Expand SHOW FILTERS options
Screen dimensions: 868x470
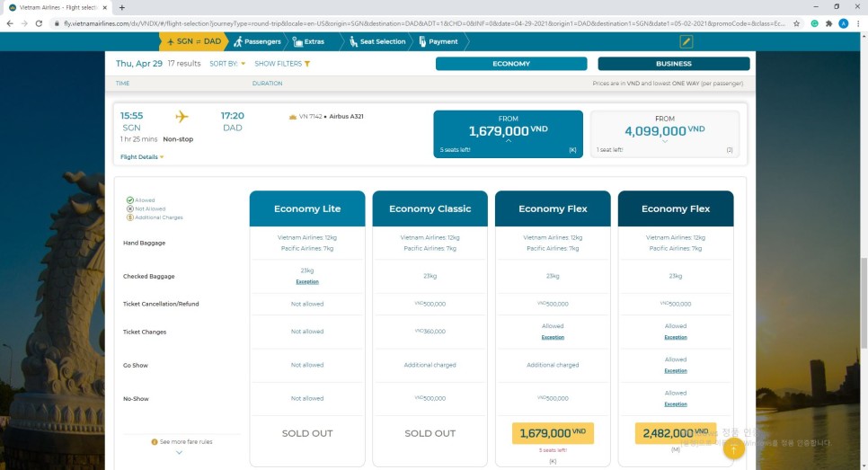pos(282,64)
